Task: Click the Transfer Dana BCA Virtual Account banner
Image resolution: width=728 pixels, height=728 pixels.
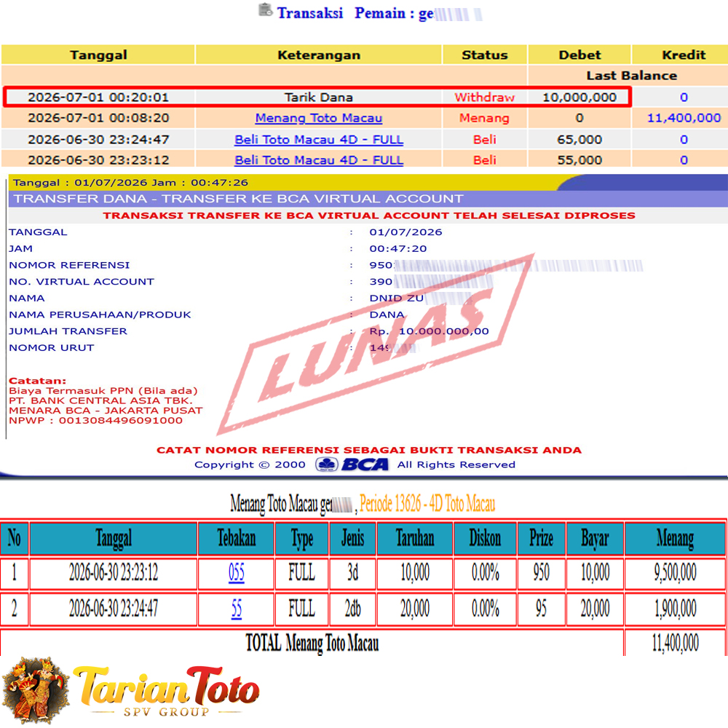Action: (368, 199)
